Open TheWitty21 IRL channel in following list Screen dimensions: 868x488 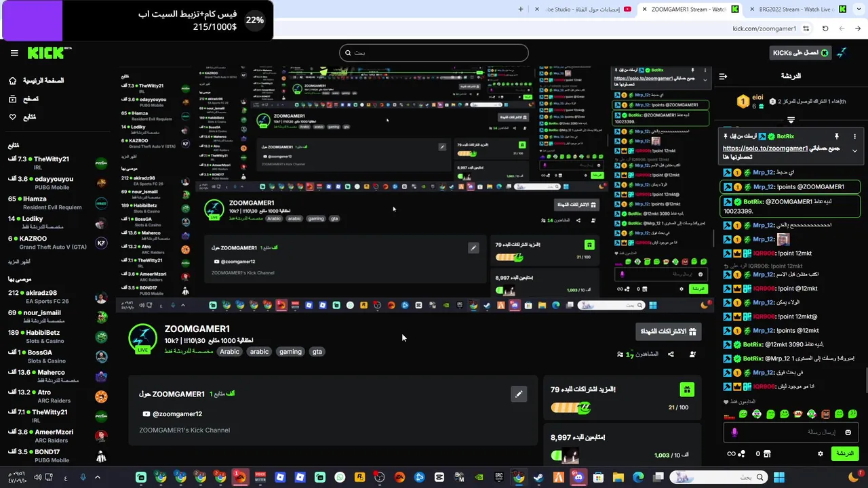click(x=58, y=163)
